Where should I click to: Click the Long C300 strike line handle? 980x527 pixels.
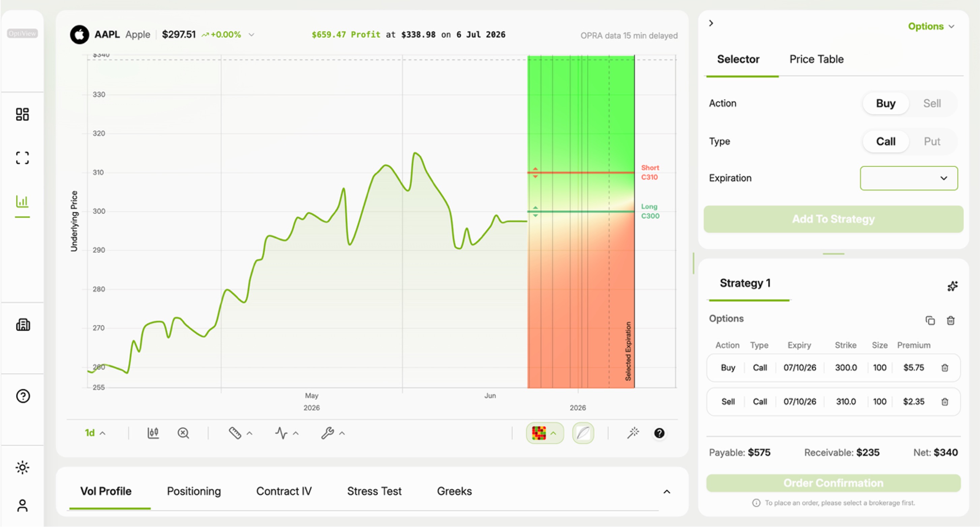(535, 212)
